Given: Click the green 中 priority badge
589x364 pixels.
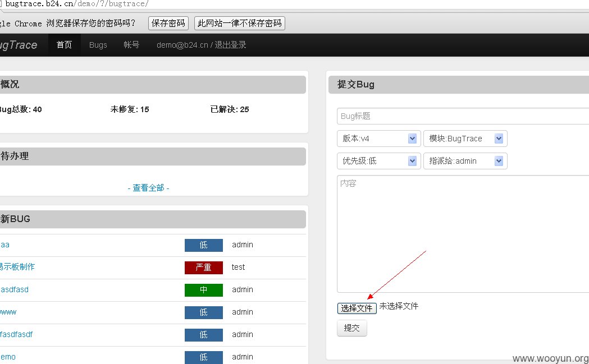Looking at the screenshot, I should pyautogui.click(x=204, y=290).
